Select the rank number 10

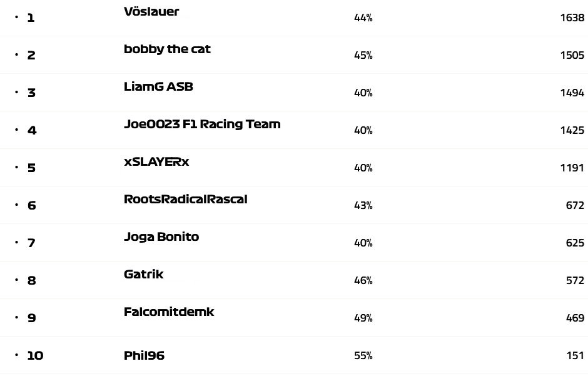click(x=35, y=356)
